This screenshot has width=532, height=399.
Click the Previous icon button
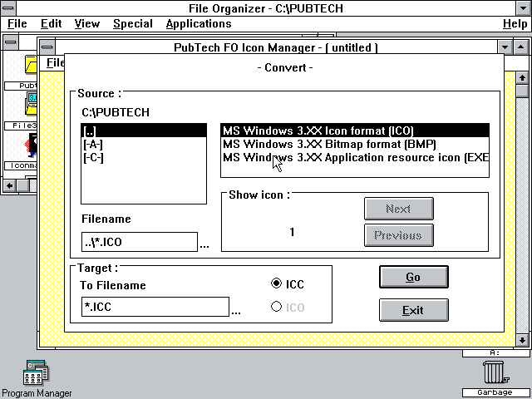[399, 235]
